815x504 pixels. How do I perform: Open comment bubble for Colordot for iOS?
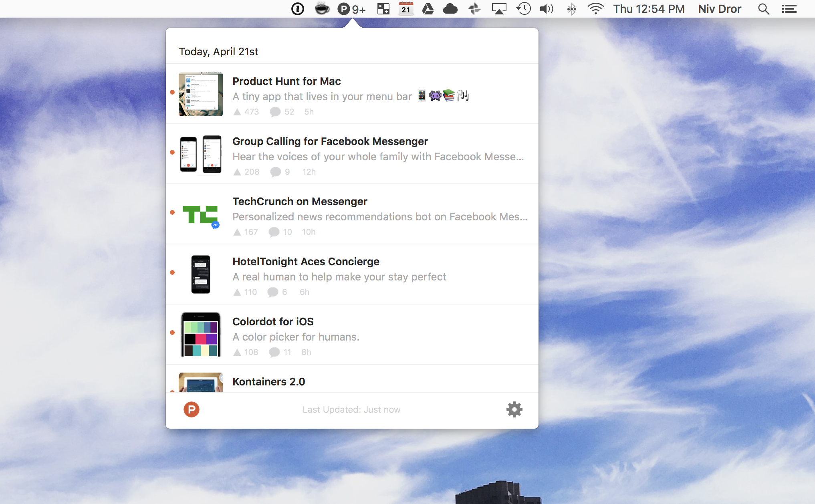[x=274, y=352]
